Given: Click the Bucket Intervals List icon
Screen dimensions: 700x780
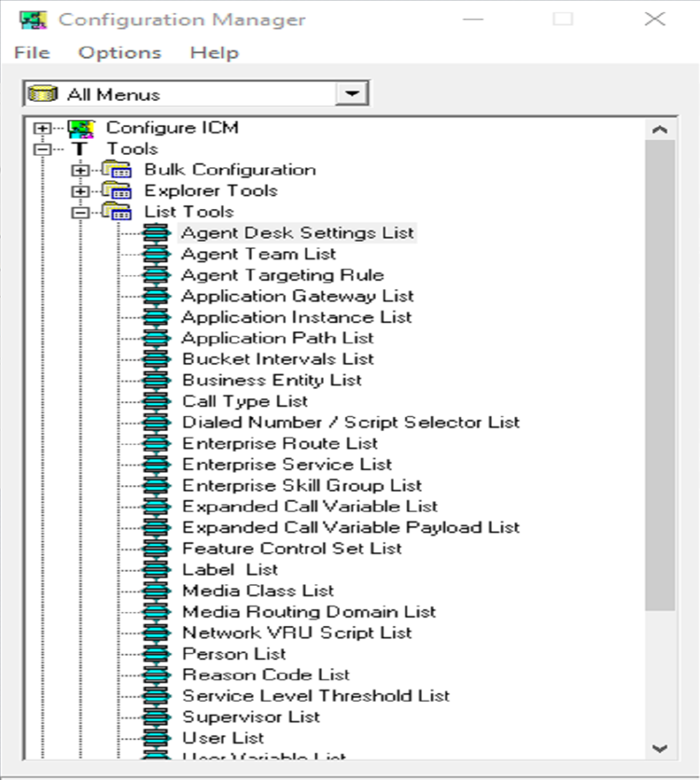Looking at the screenshot, I should pyautogui.click(x=156, y=359).
